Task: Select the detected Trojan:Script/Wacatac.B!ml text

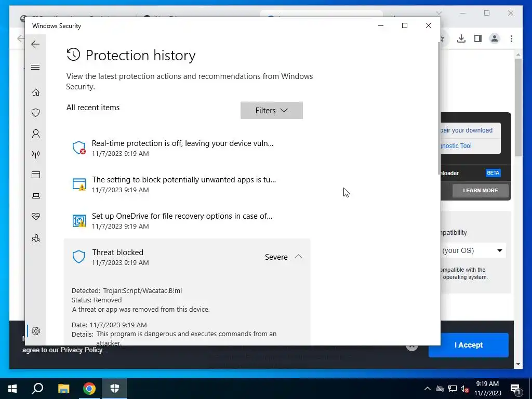Action: pos(142,291)
